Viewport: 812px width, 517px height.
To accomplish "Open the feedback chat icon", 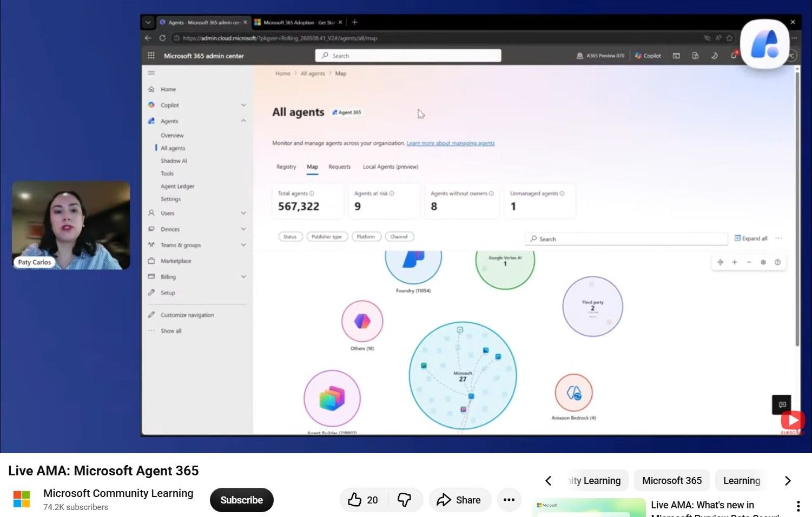I will 782,405.
